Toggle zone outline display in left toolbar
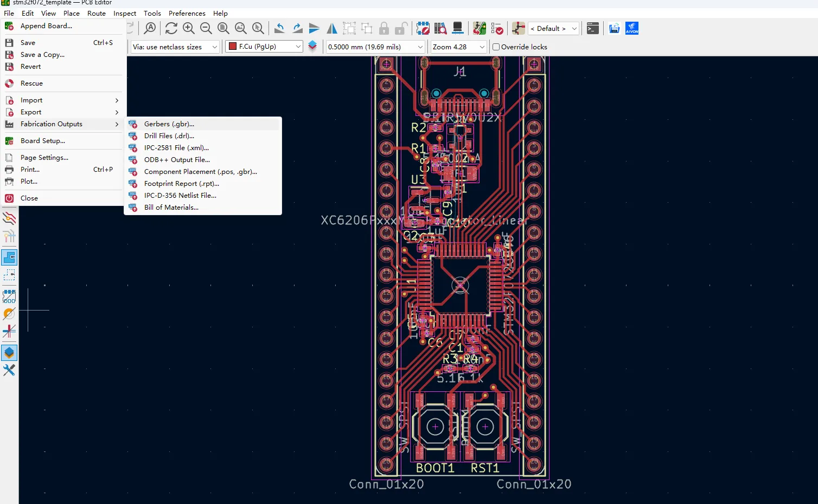This screenshot has height=504, width=818. (9, 275)
